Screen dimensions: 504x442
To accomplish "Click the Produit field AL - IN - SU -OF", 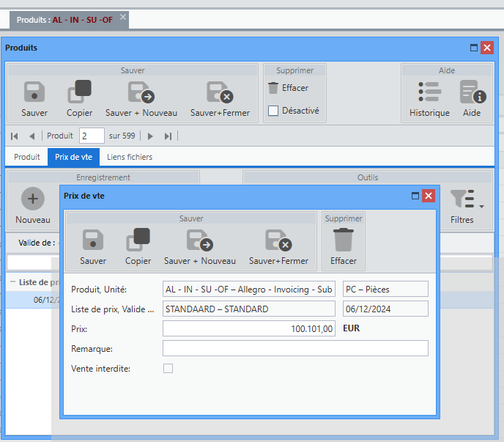I will click(249, 289).
